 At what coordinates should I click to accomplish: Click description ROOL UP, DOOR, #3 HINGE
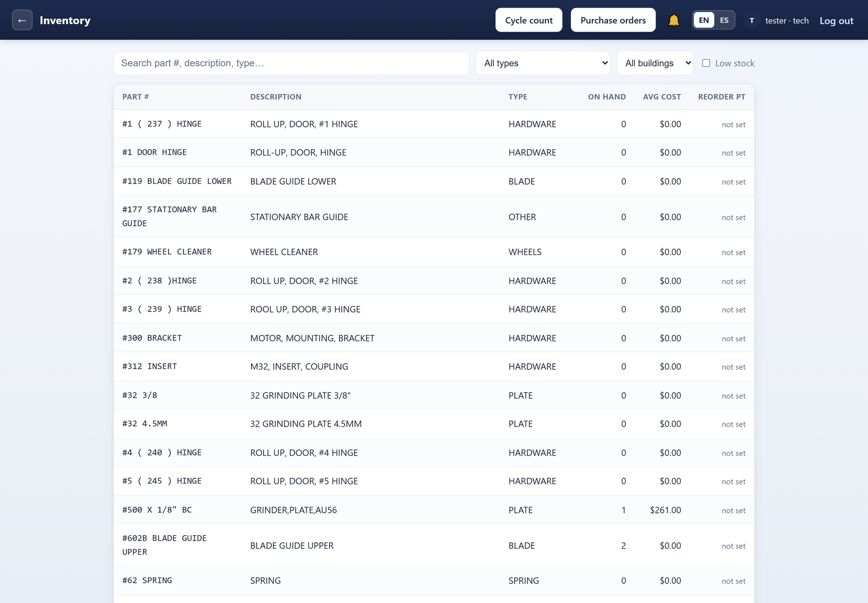click(305, 309)
